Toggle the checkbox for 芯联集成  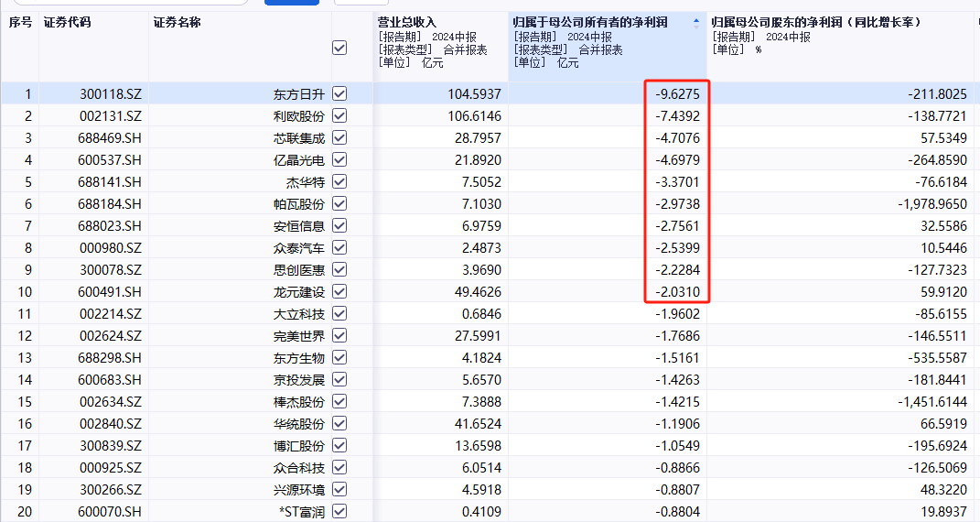tap(339, 137)
